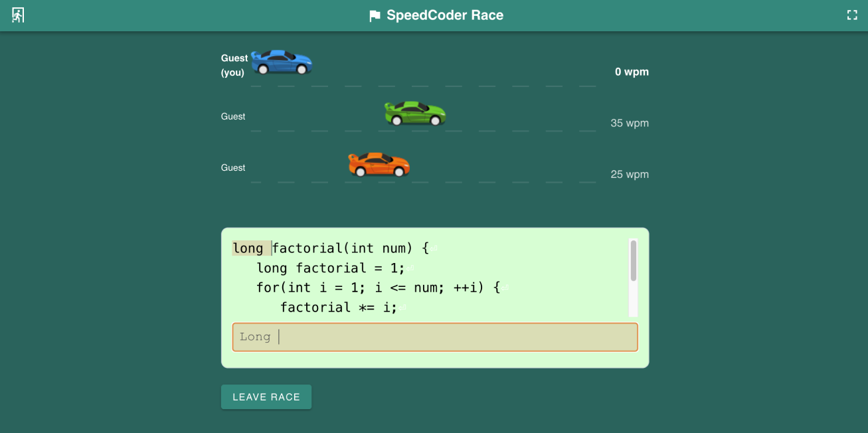Click the 25 wpm speed label
Viewport: 868px width, 433px height.
pos(630,174)
